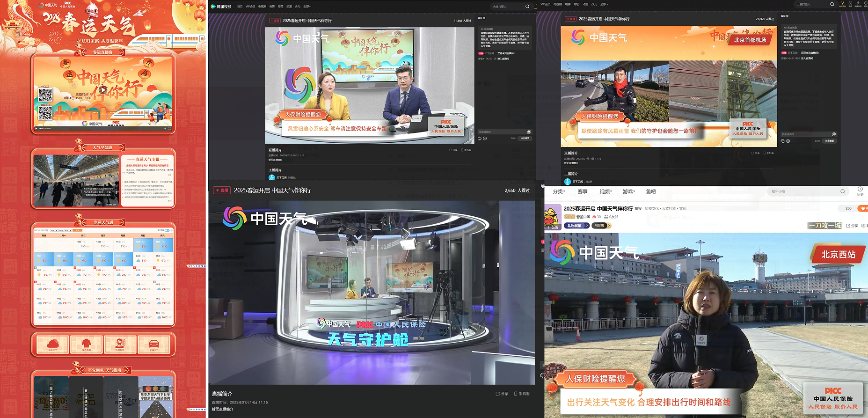Open 电视剧 in the top-middle Tencent Video nav

coord(262,7)
